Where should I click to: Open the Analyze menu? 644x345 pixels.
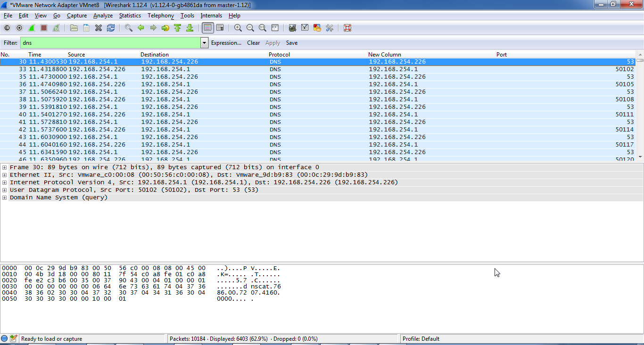103,16
